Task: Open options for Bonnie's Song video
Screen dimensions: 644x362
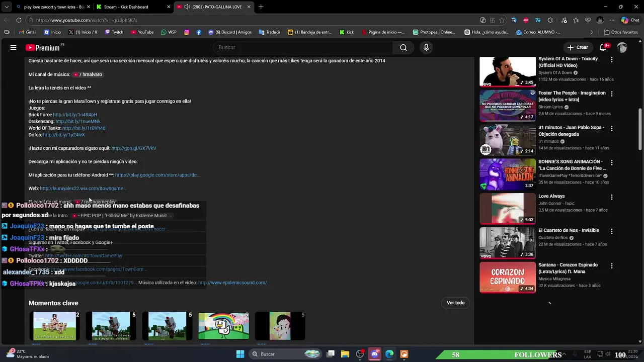Action: [612, 163]
